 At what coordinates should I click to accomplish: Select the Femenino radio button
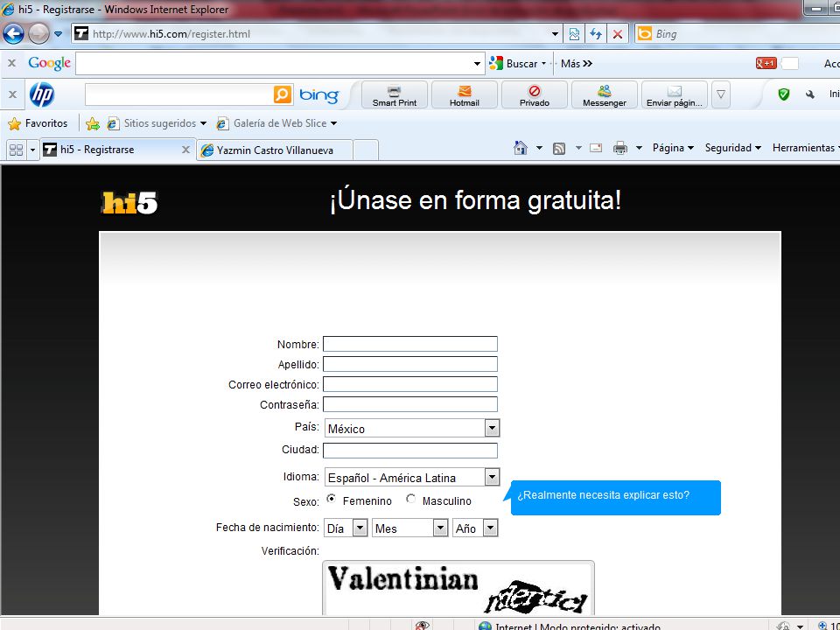(331, 499)
